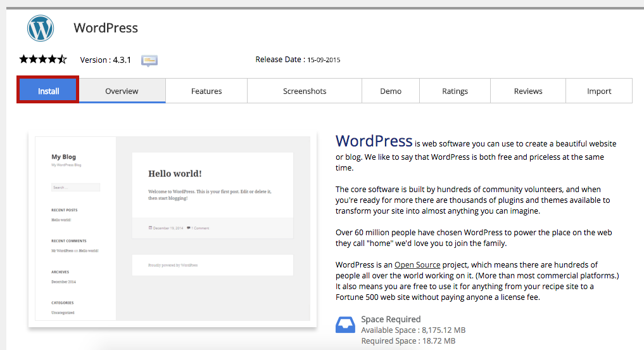Viewport: 644px width, 350px height.
Task: Click the WordPress title heading
Action: coord(106,28)
